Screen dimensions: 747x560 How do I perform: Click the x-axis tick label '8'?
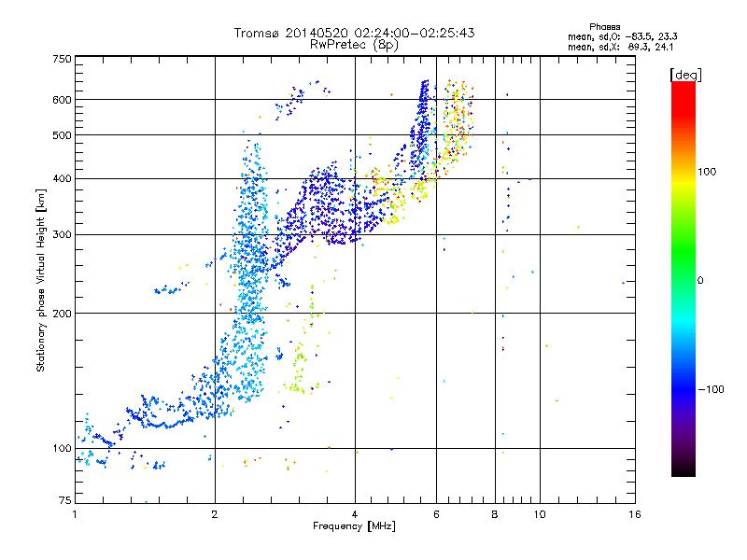495,514
